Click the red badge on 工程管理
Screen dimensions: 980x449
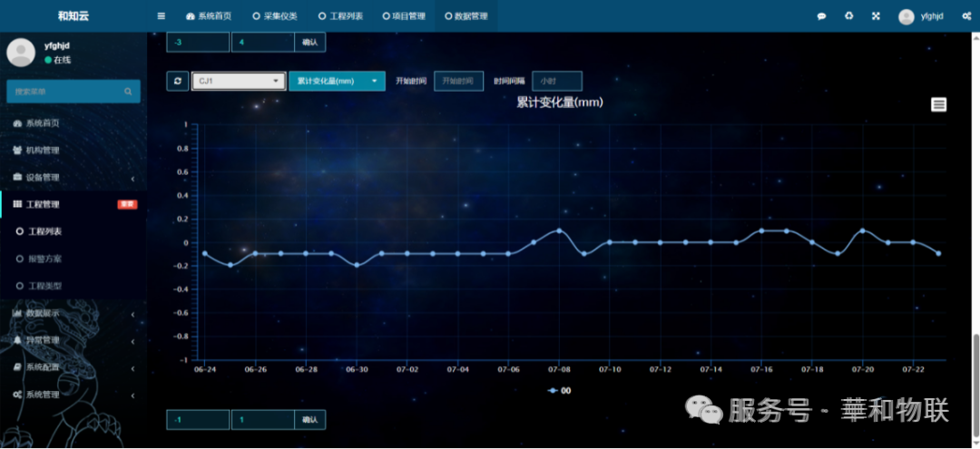click(x=128, y=204)
